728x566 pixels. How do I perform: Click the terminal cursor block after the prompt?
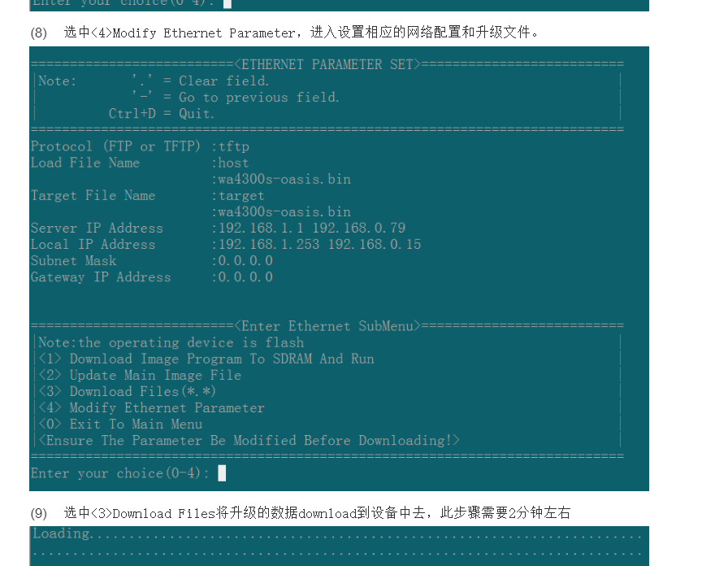pos(222,473)
